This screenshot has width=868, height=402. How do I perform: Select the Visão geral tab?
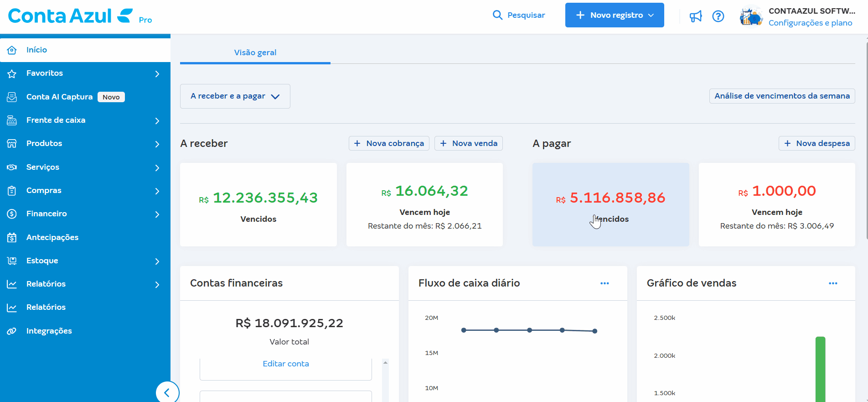[x=255, y=52]
